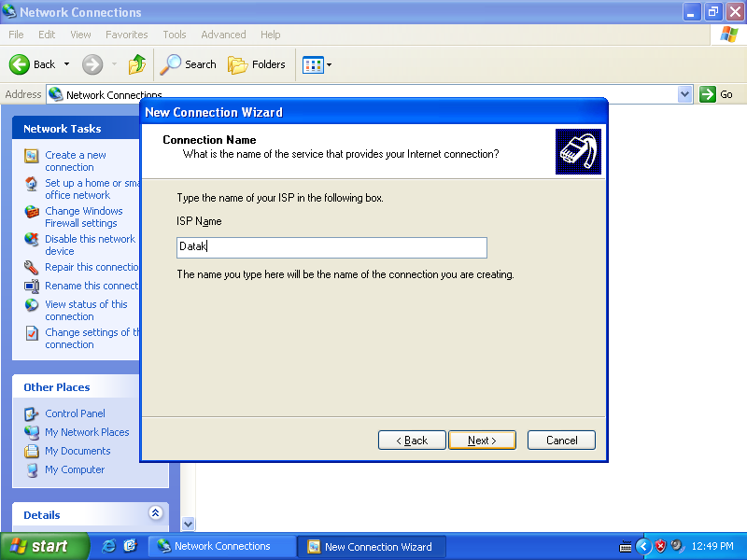Viewport: 747px width, 560px height.
Task: Click the My Documents folder icon
Action: tap(32, 451)
